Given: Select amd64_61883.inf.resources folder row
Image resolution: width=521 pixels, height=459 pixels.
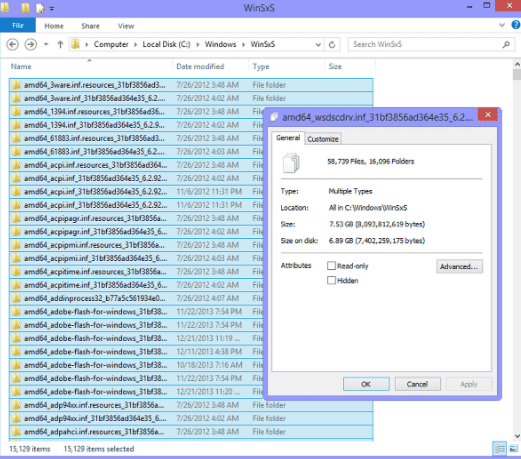Looking at the screenshot, I should (x=136, y=138).
